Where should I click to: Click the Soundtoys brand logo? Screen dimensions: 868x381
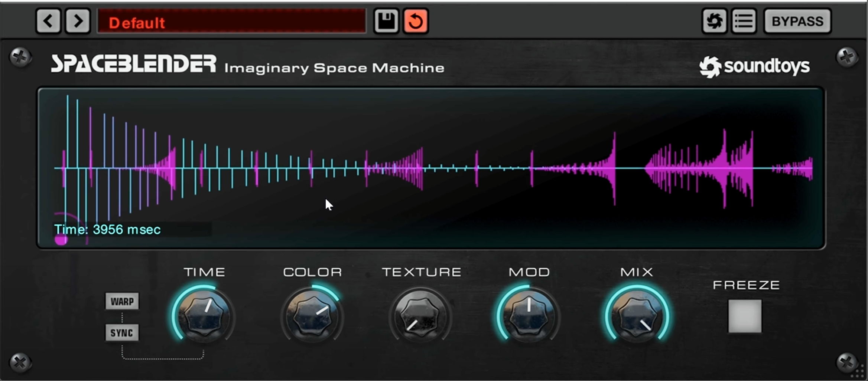[x=754, y=67]
